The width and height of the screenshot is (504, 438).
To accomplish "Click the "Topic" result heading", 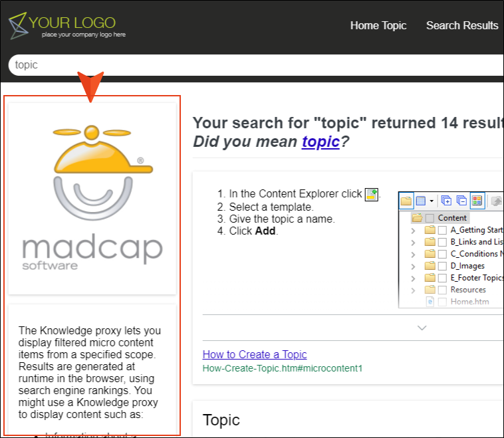I will [x=221, y=420].
